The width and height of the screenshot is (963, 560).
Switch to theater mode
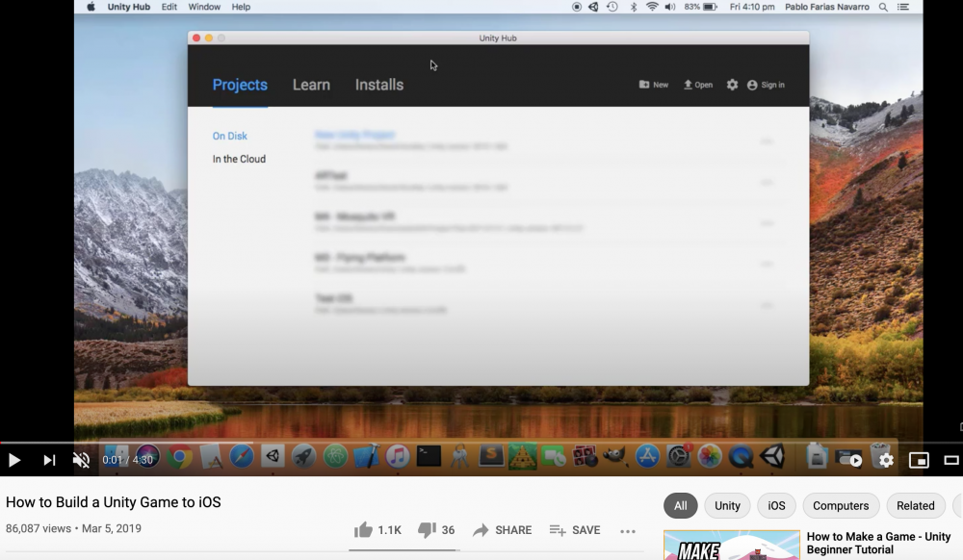[x=951, y=460]
